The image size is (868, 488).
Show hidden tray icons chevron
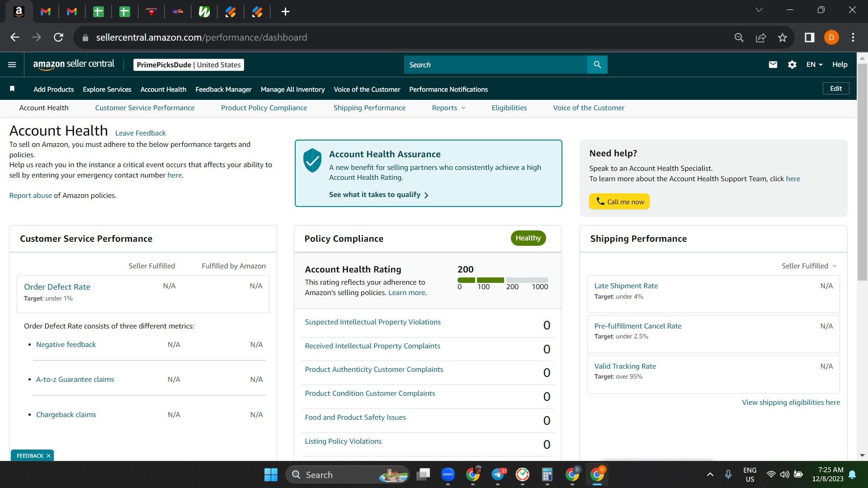point(710,474)
